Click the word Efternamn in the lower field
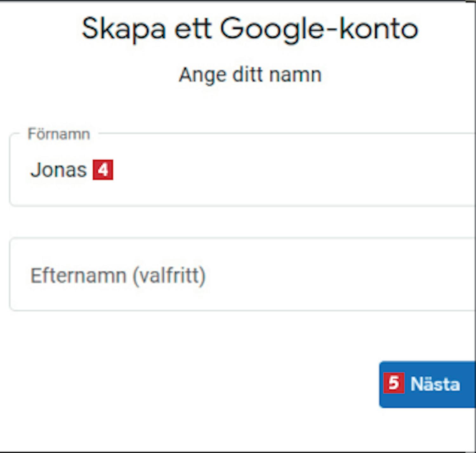Viewport: 476px width, 453px height. pos(78,275)
